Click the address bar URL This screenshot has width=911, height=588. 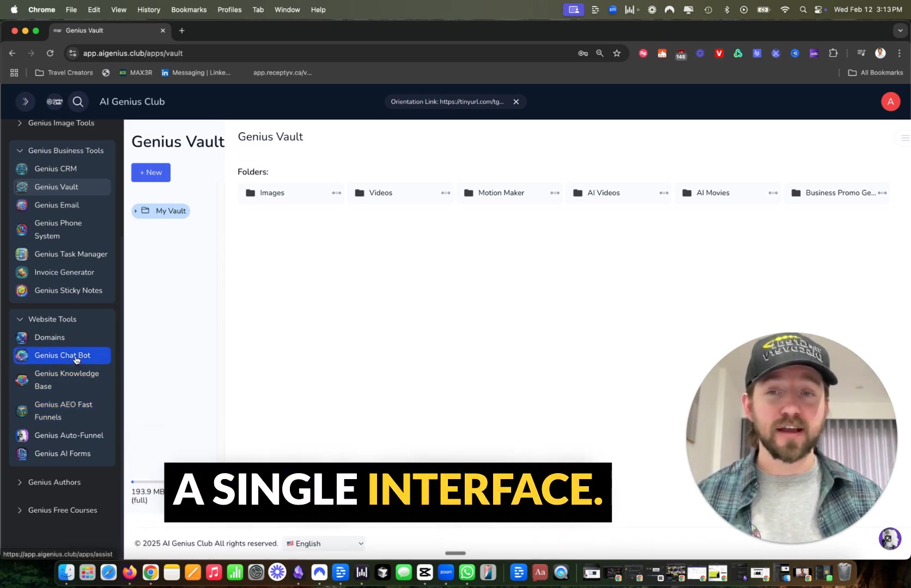(x=132, y=53)
